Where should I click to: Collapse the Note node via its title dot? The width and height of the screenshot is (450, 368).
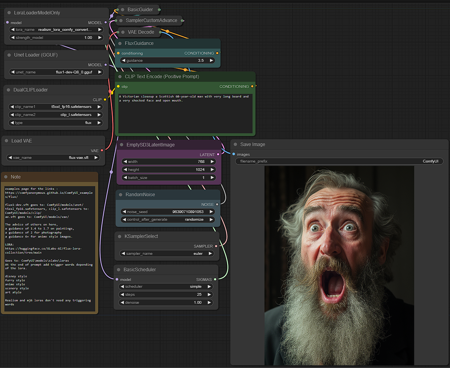6,177
